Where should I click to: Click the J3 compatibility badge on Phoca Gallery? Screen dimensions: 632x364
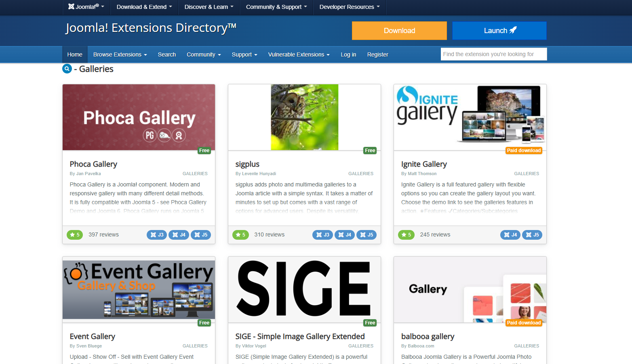(157, 235)
